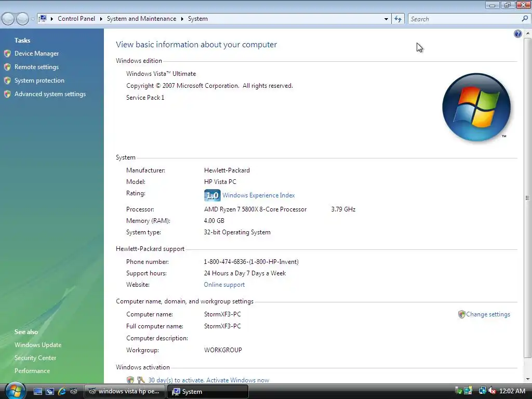Open Remote settings task
Image resolution: width=532 pixels, height=399 pixels.
click(x=37, y=67)
